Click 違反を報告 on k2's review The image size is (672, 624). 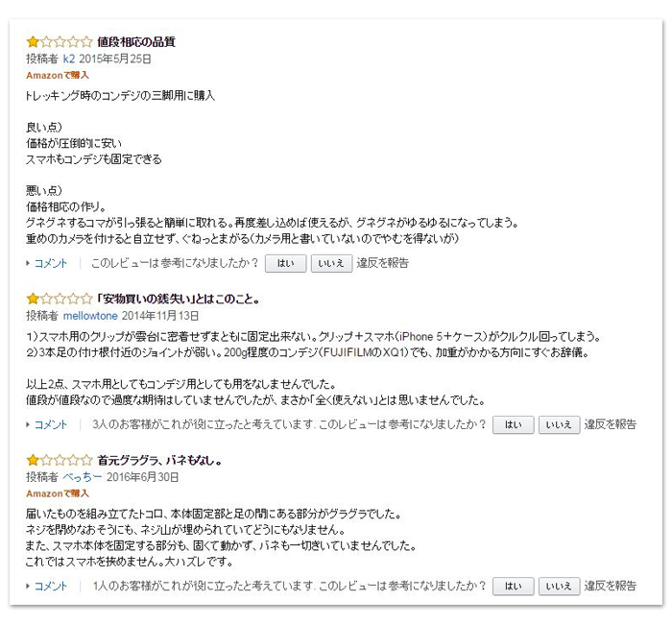[x=382, y=263]
